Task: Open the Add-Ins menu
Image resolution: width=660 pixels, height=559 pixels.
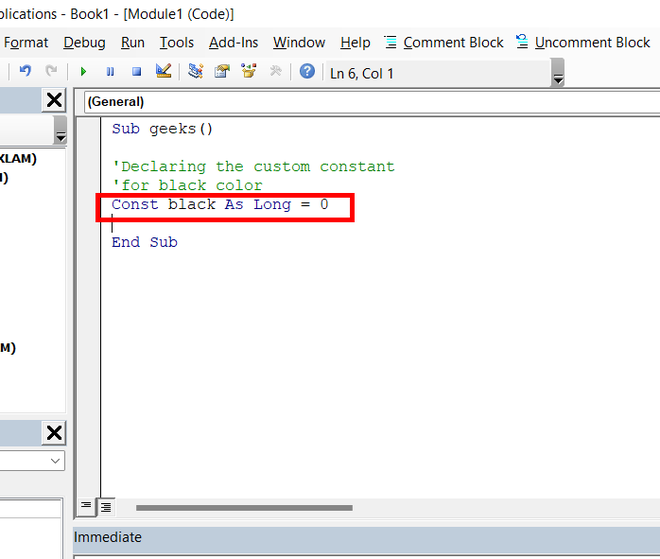Action: [233, 43]
